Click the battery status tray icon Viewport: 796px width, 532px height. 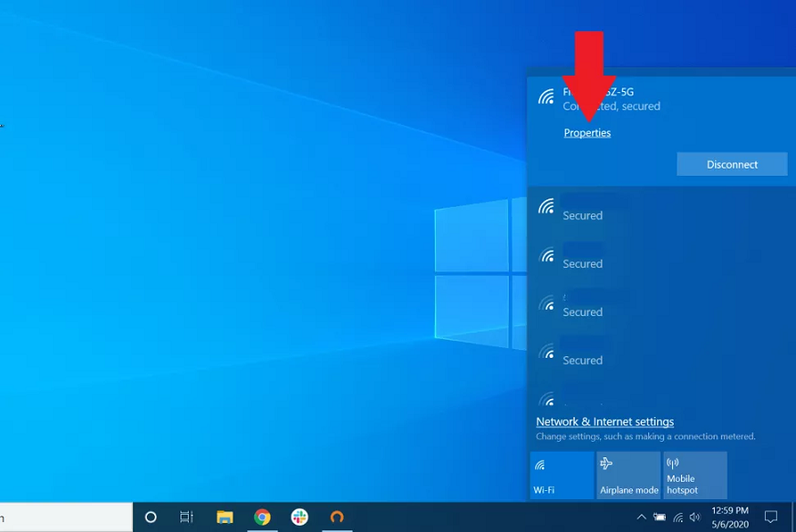coord(659,517)
